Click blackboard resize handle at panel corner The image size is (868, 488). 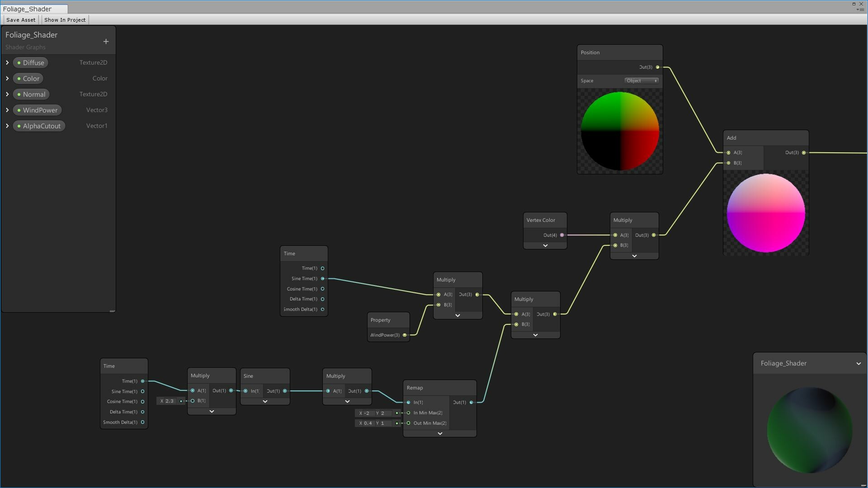(x=112, y=311)
